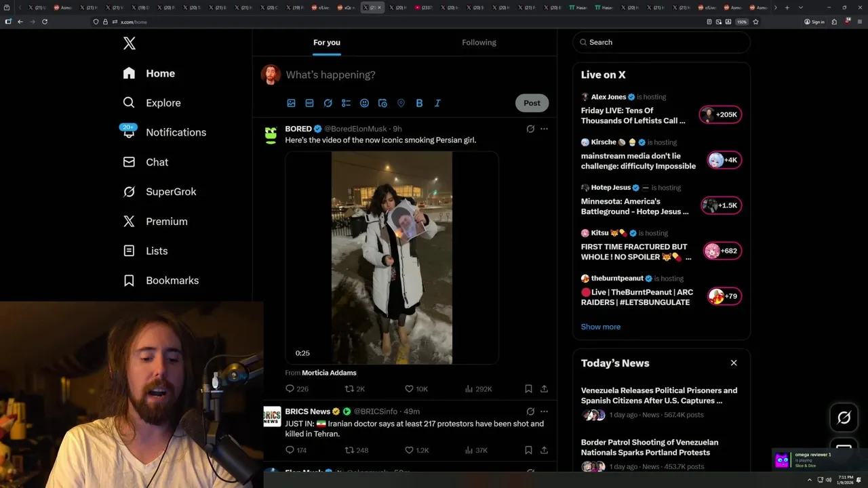Screen dimensions: 868x488
Task: Bookmark the BRICS News post
Action: (528, 450)
